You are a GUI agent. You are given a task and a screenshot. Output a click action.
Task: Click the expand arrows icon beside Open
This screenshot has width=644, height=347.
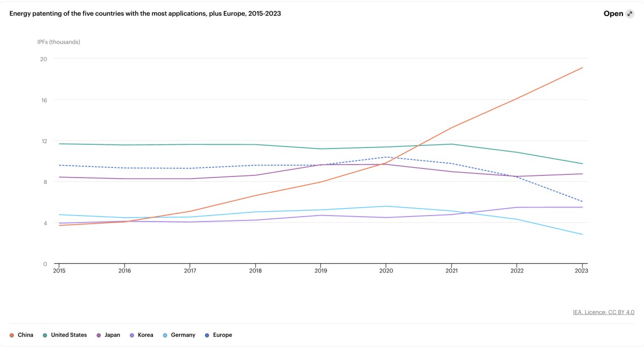[x=630, y=14]
